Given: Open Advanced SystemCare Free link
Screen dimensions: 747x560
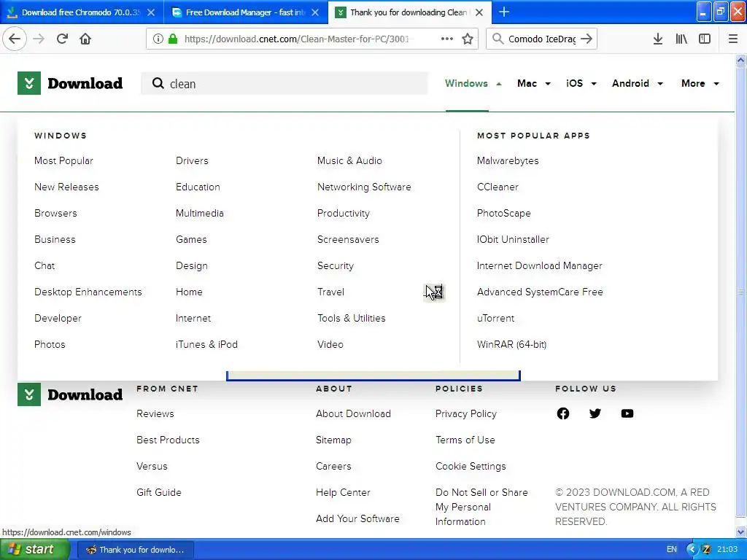Looking at the screenshot, I should (541, 292).
